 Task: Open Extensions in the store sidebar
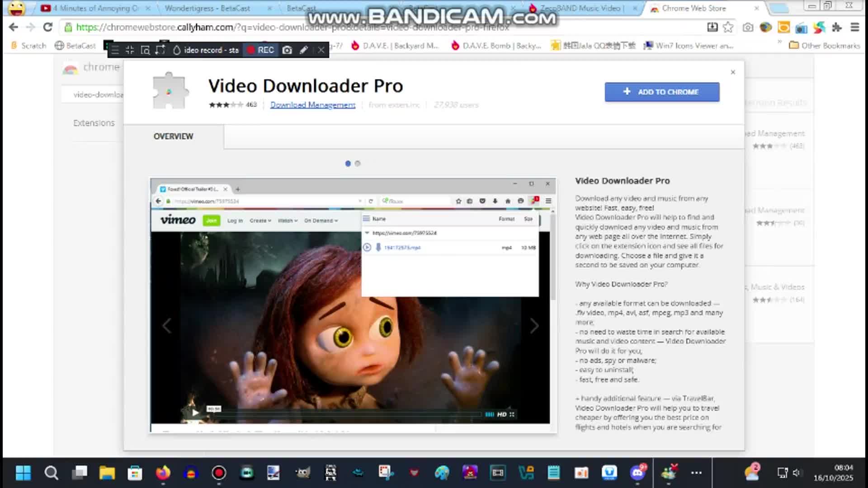click(x=94, y=123)
